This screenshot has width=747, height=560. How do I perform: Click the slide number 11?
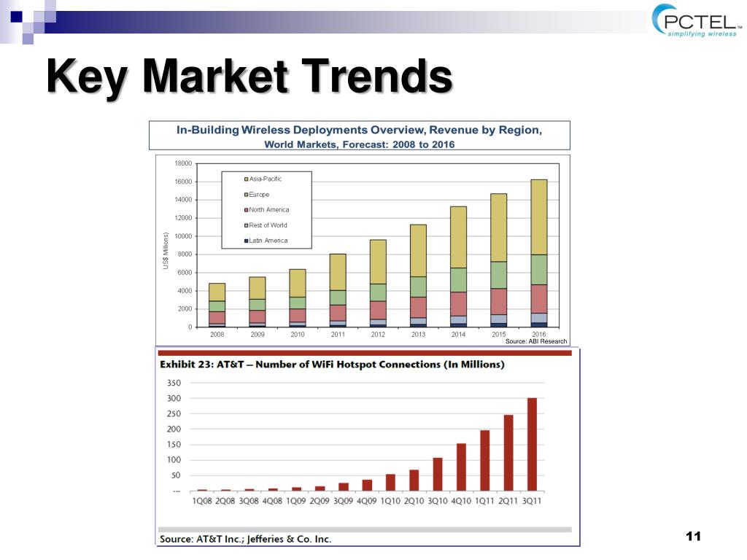coord(693,537)
